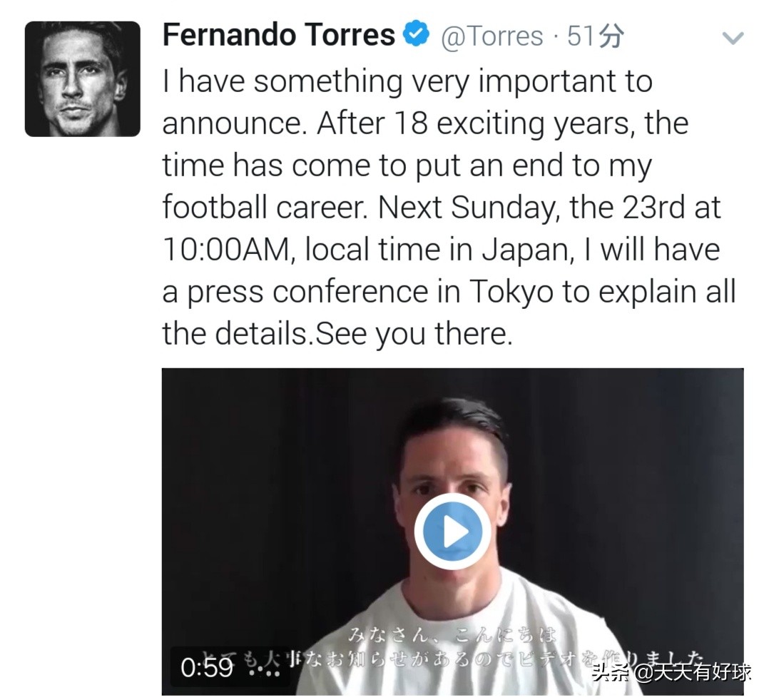Click the 头条@天天有好球 watermark

point(672,671)
